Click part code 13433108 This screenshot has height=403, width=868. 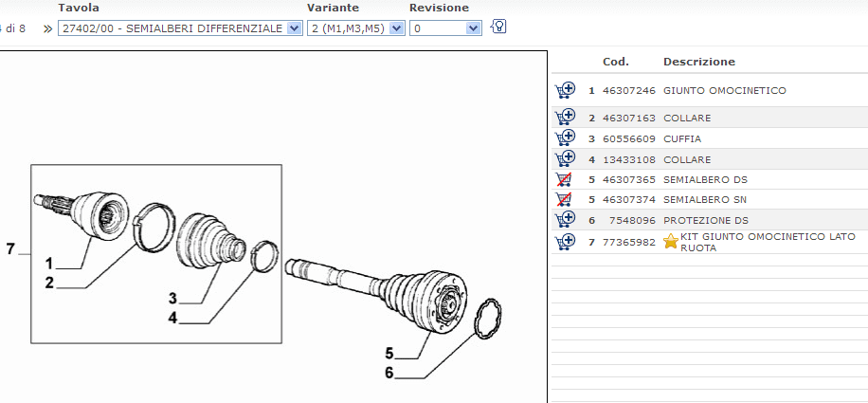coord(629,159)
